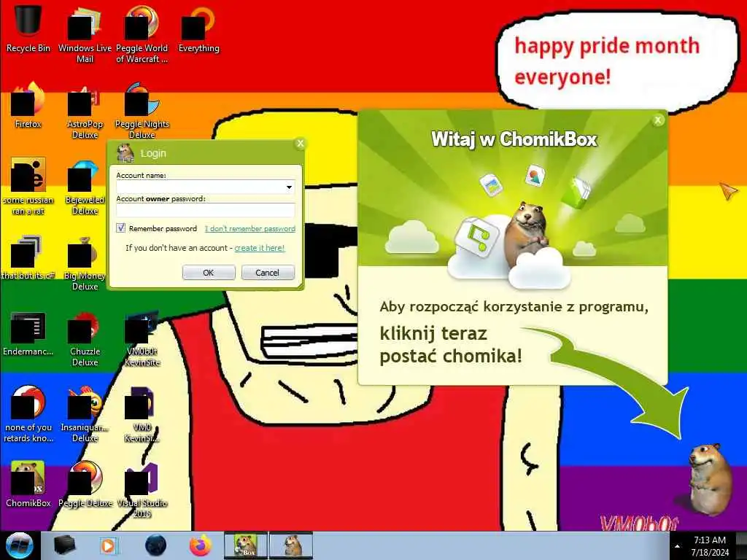The width and height of the screenshot is (747, 560).
Task: Open Firefox from the taskbar
Action: (x=201, y=545)
